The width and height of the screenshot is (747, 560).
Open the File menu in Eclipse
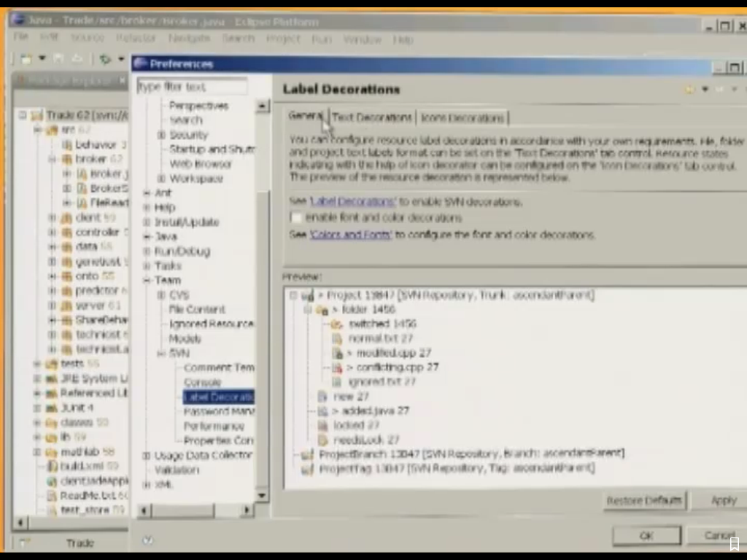(x=21, y=36)
